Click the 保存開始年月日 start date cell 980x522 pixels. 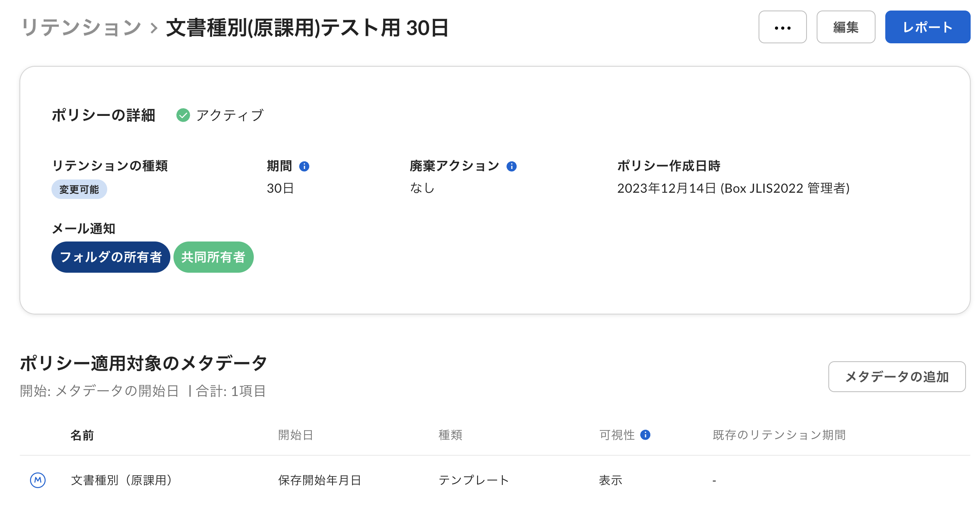coord(320,480)
